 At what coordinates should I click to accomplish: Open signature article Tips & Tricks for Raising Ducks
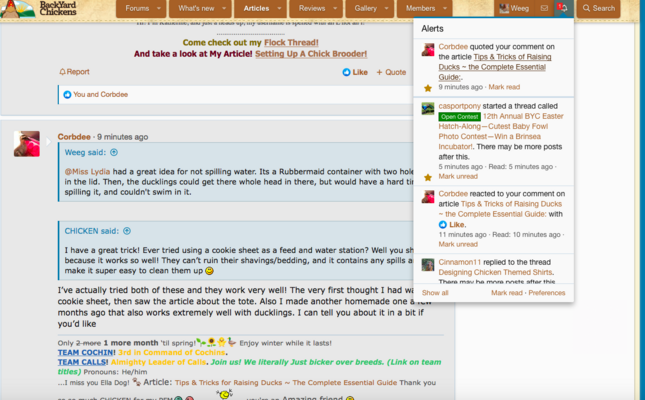(286, 383)
